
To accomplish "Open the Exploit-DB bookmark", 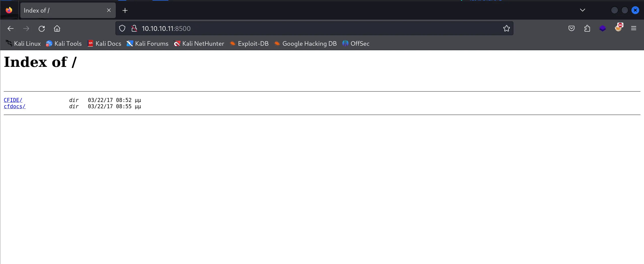I will point(249,44).
